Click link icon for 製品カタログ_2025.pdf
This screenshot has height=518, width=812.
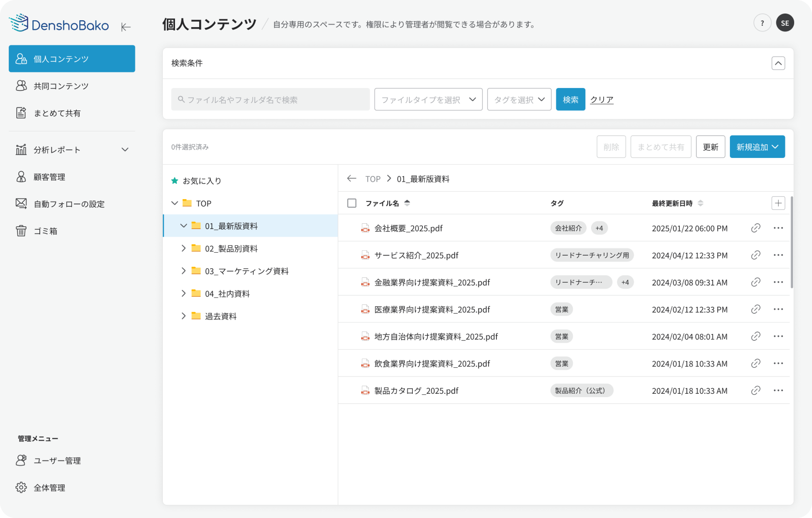point(755,390)
